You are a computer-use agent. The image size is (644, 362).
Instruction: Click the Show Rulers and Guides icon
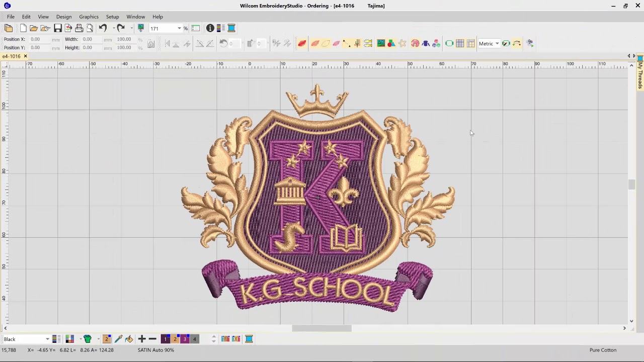point(470,43)
